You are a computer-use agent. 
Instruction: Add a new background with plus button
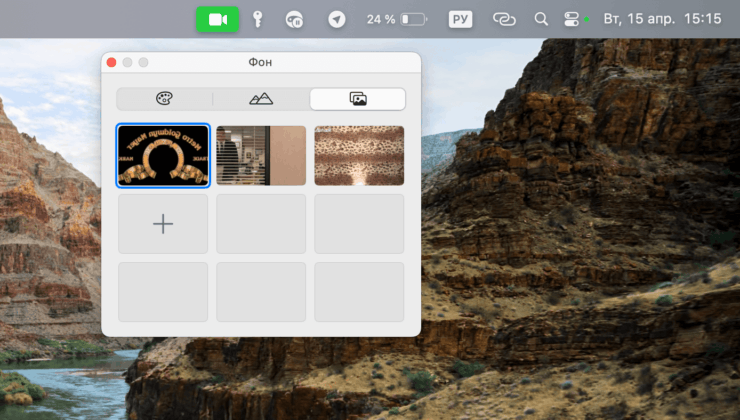[x=163, y=224]
